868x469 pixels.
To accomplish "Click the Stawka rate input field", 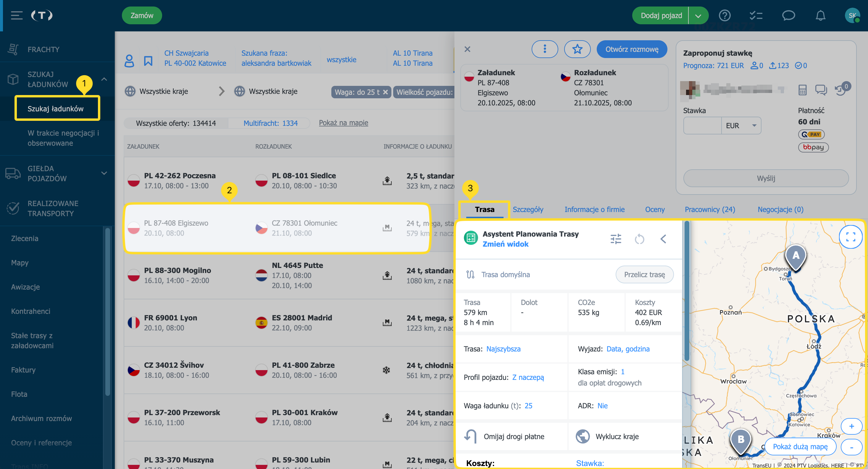I will tap(702, 126).
